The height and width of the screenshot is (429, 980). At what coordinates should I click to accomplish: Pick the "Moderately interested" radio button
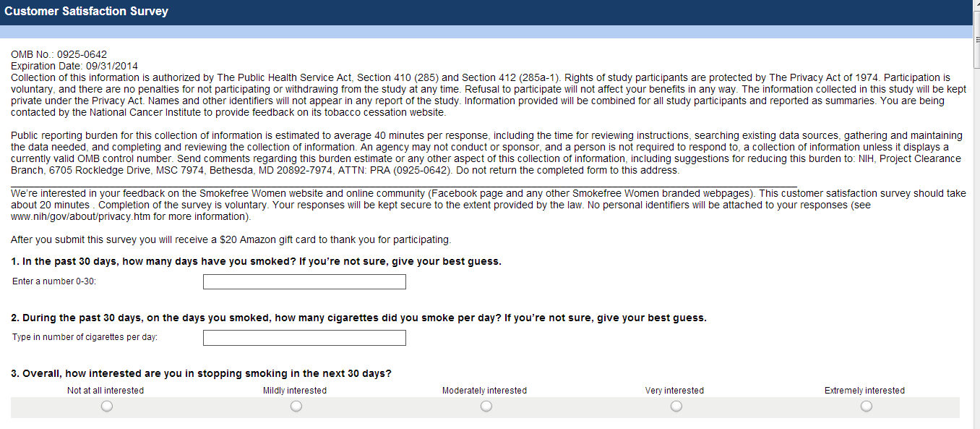[486, 407]
